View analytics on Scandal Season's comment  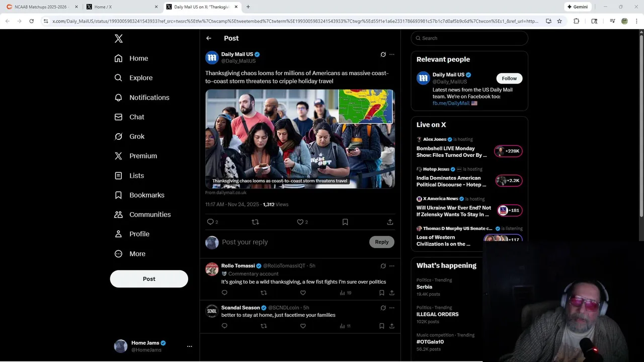(345, 326)
